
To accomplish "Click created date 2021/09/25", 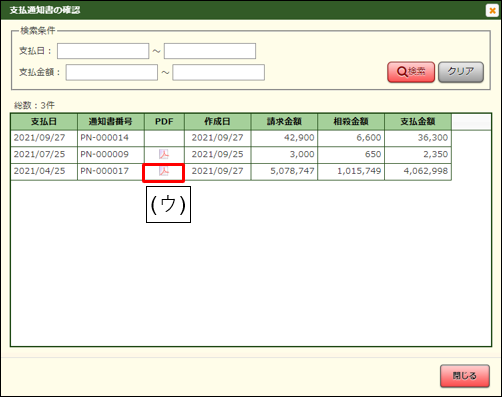I will tap(217, 155).
